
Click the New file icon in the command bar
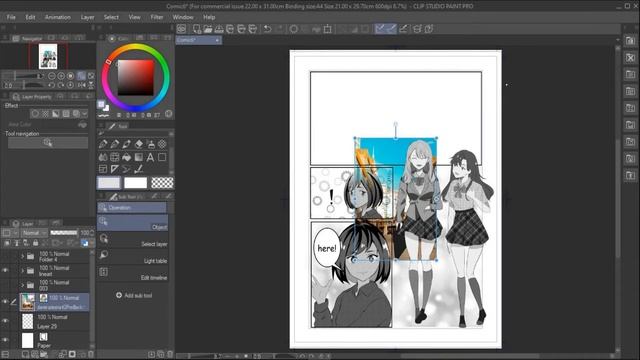tap(197, 29)
